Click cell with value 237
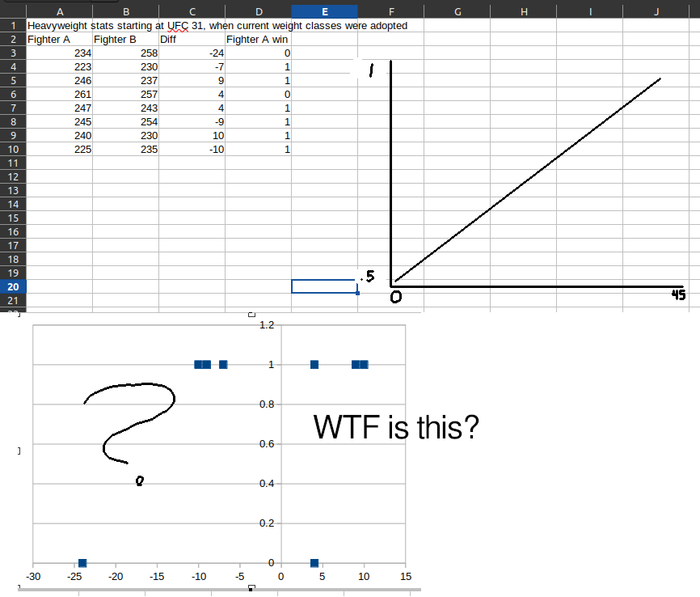Image resolution: width=700 pixels, height=597 pixels. click(125, 80)
